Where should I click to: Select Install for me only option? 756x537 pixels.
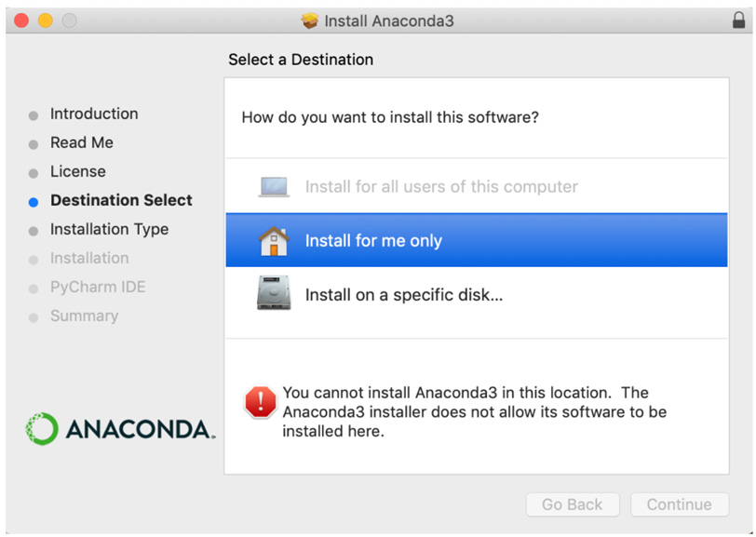pyautogui.click(x=477, y=240)
